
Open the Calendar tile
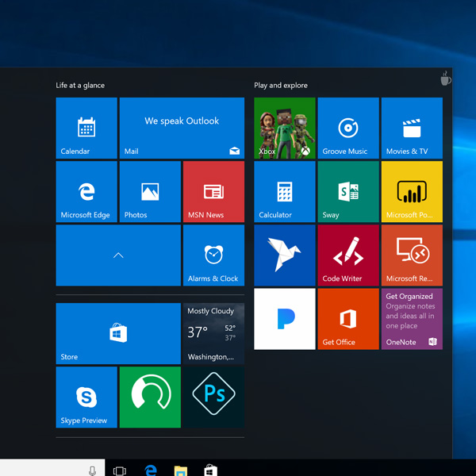tap(86, 128)
